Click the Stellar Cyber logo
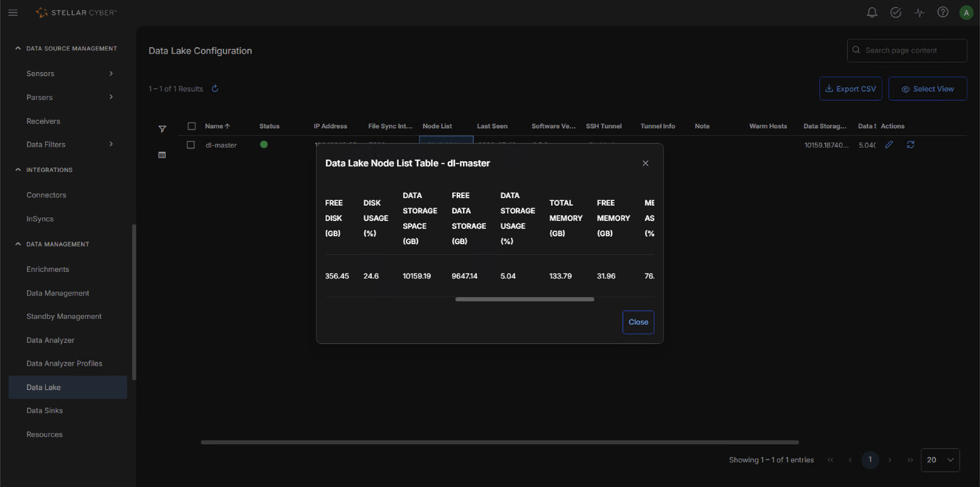The width and height of the screenshot is (980, 487). pos(76,12)
